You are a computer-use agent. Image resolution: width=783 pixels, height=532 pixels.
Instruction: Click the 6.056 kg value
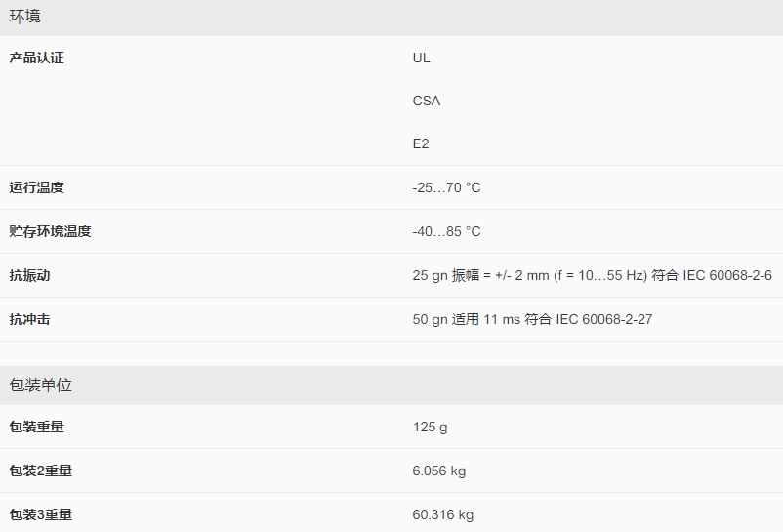439,471
